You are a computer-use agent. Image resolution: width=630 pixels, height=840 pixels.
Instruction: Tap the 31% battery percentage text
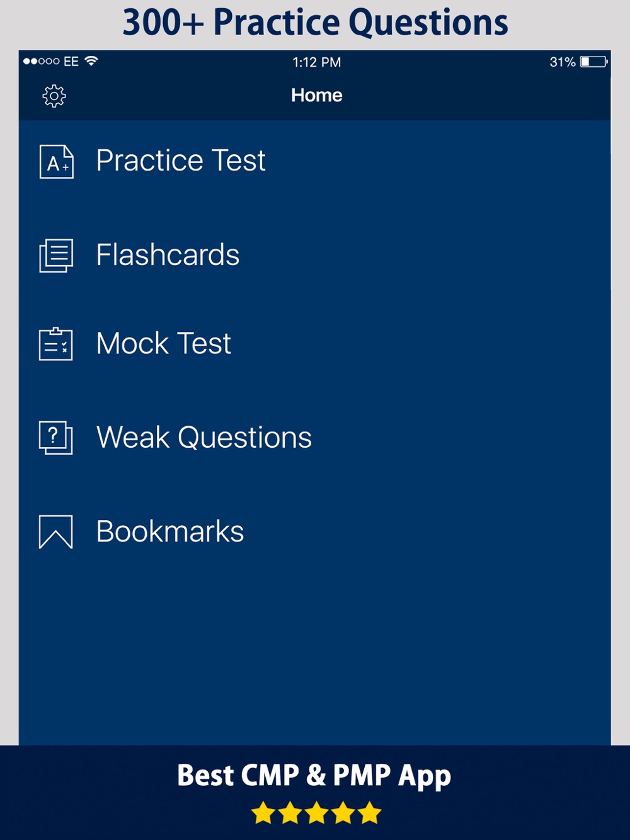pos(563,62)
